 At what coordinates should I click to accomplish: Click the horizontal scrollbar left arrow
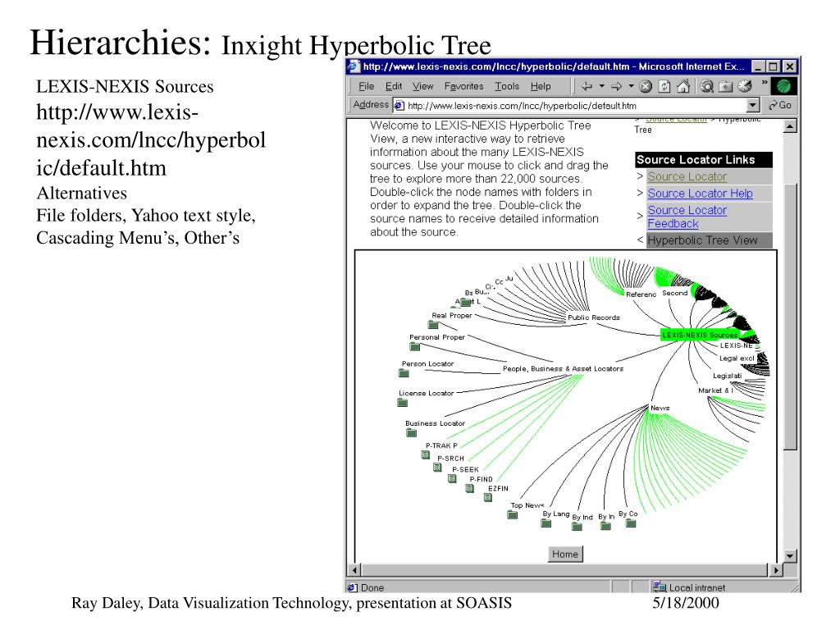coord(354,570)
